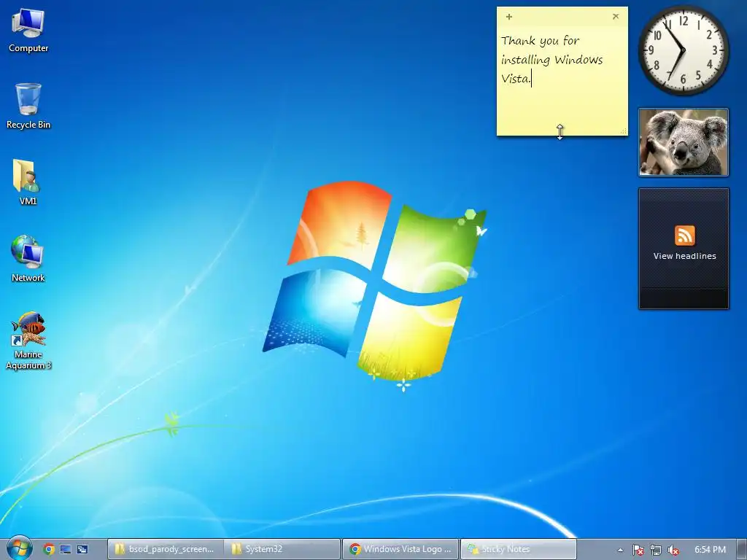
Task: Click the muted volume tray icon
Action: pos(673,550)
